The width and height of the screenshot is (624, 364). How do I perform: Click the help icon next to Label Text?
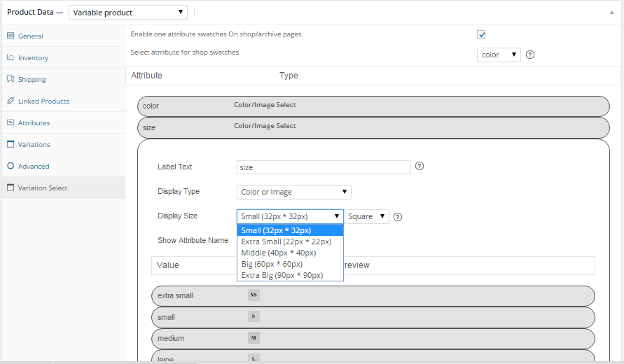[x=420, y=167]
